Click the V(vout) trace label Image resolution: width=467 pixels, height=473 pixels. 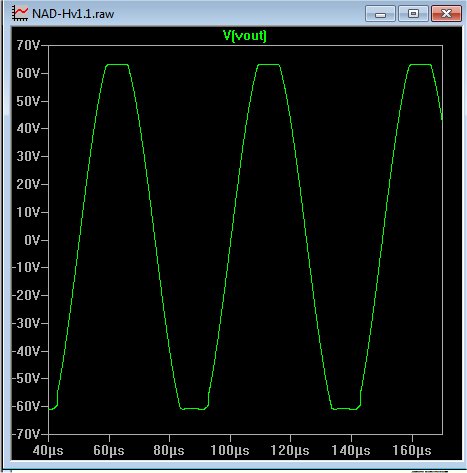245,35
